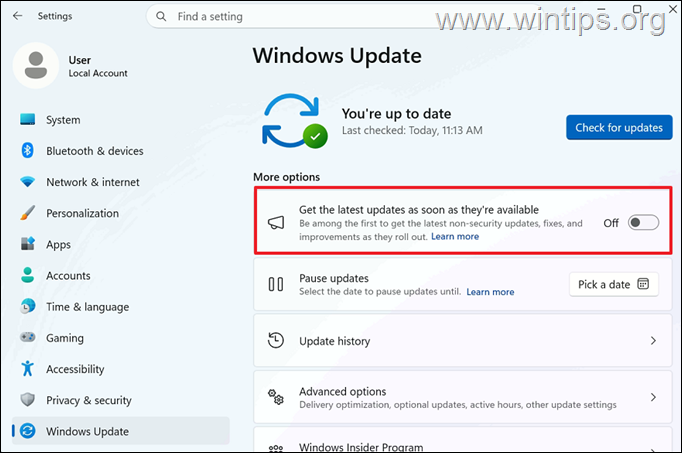Click the Windows Update sync icon in sidebar
The image size is (682, 453).
27,431
